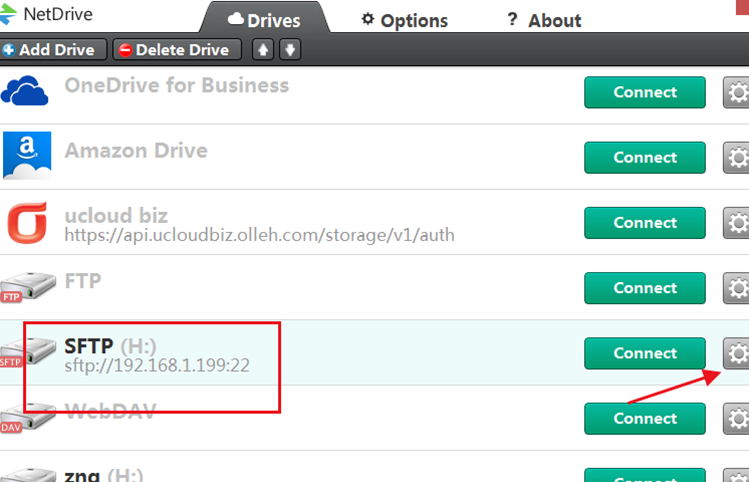Click the FTP drive icon
This screenshot has height=482, width=749.
click(x=28, y=287)
